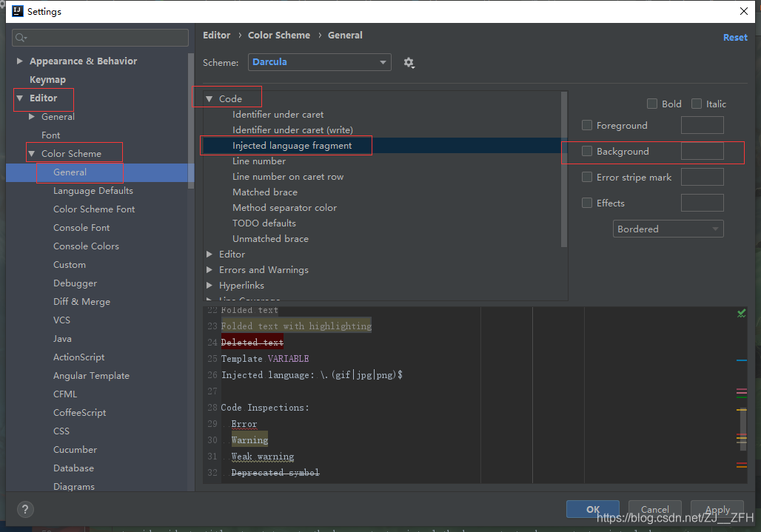Image resolution: width=761 pixels, height=532 pixels.
Task: Click Folded text with highlighting in preview
Action: click(x=296, y=326)
